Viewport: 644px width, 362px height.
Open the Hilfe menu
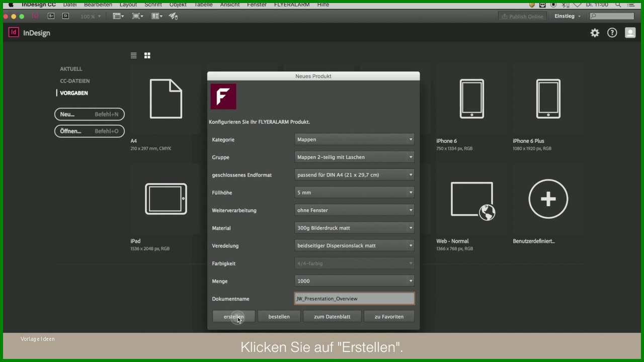tap(323, 5)
